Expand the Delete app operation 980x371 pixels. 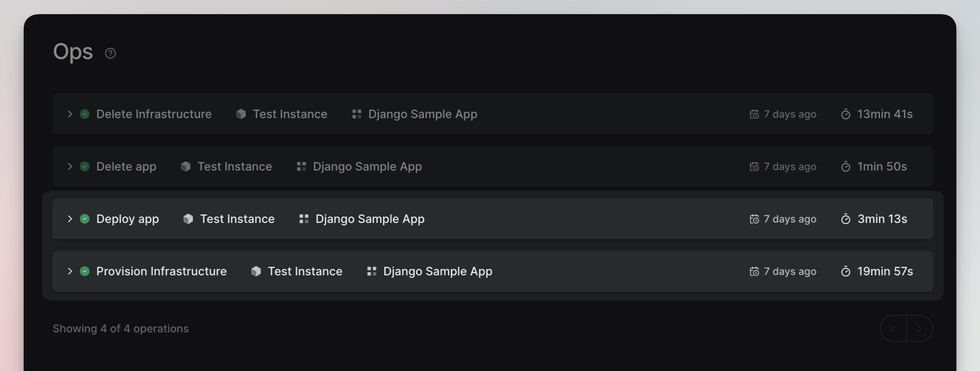click(x=70, y=166)
